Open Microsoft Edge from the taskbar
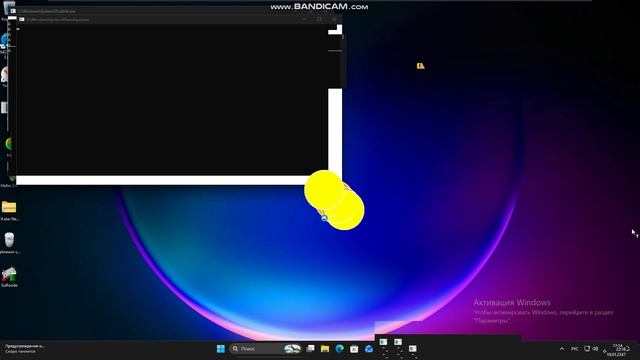Image resolution: width=640 pixels, height=360 pixels. pyautogui.click(x=340, y=349)
